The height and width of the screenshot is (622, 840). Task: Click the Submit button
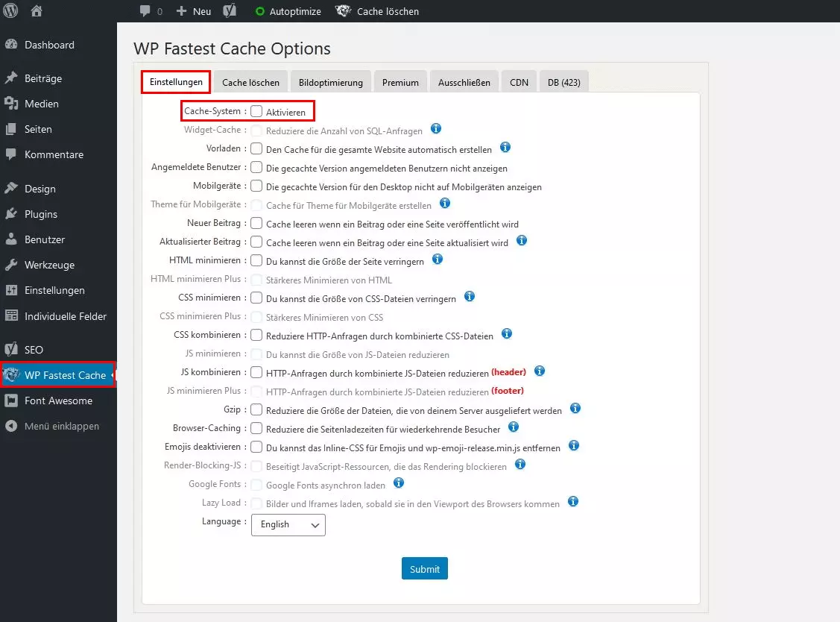pos(425,568)
